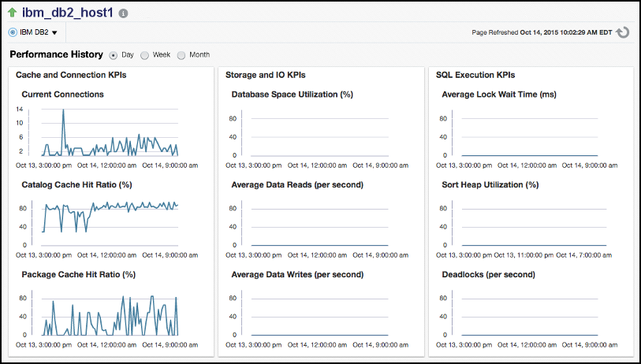Screen dimensions: 641x364
Task: Select the Week radio button
Action: click(x=144, y=55)
